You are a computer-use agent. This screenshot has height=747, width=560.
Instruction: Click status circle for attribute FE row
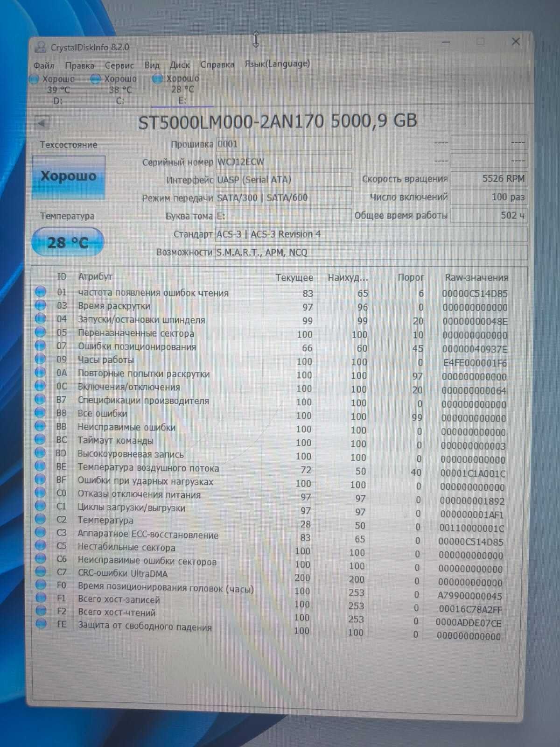[x=41, y=624]
